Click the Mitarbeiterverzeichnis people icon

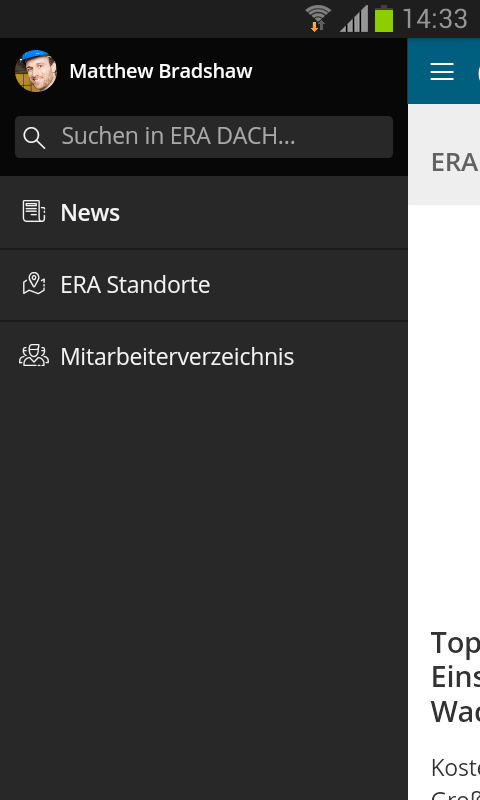tap(34, 356)
